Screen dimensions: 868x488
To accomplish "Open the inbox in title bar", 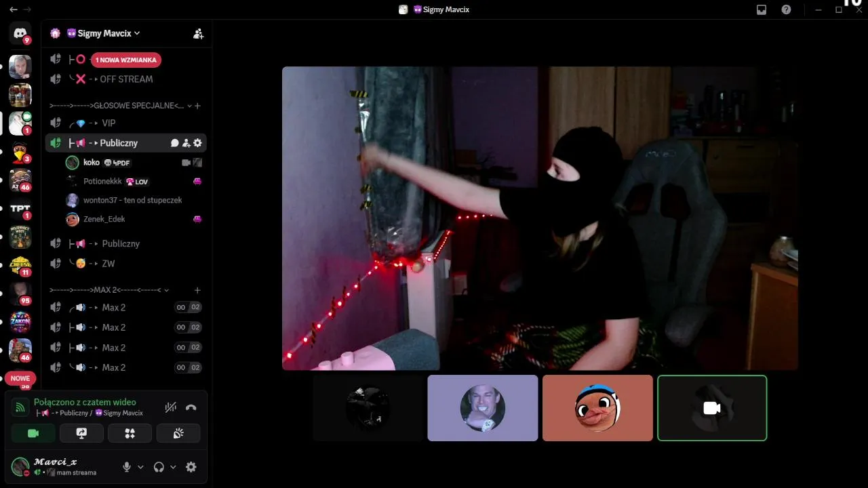I will coord(762,9).
